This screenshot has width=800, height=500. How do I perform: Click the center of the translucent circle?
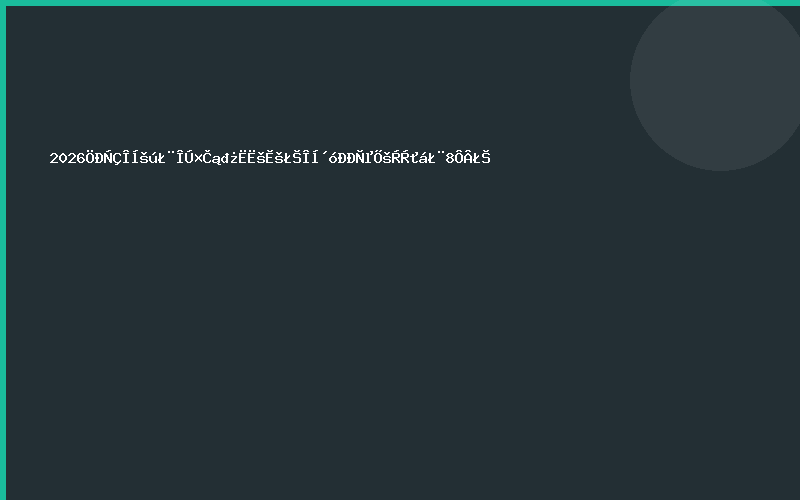[720, 80]
